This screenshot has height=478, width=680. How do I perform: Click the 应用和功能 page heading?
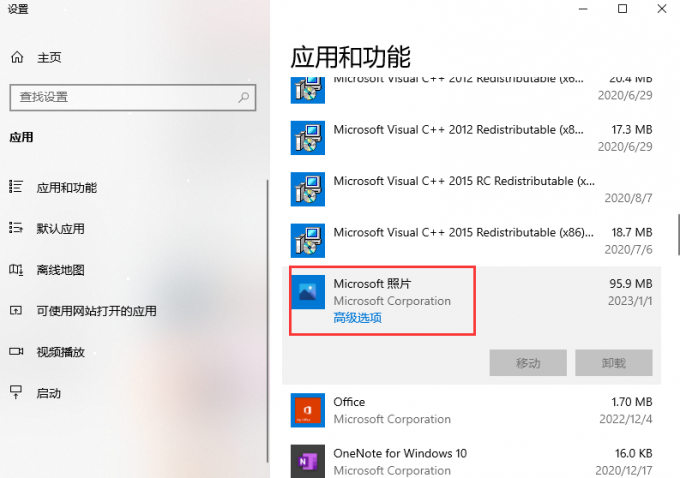(x=350, y=57)
